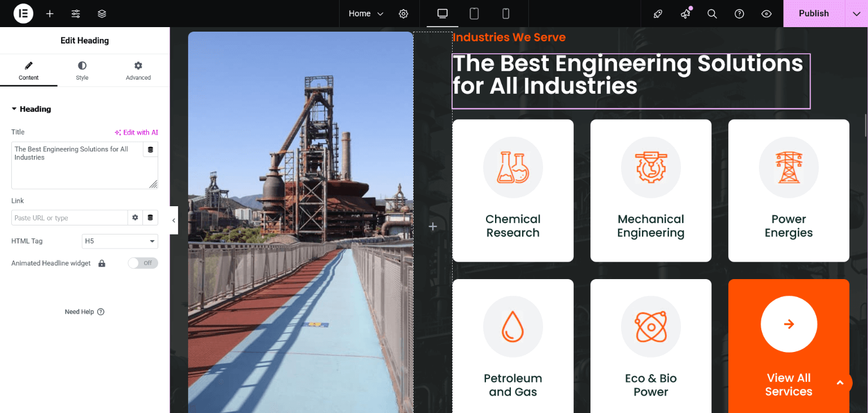Select the Chemical Research title
Screen dimensions: 868x413
(513, 226)
